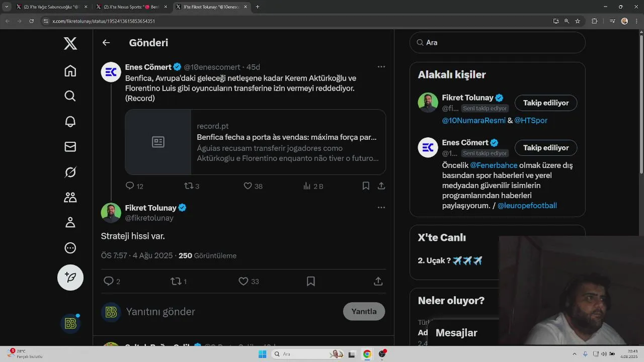Open Chrome from the taskbar
This screenshot has width=644, height=362.
[367, 354]
